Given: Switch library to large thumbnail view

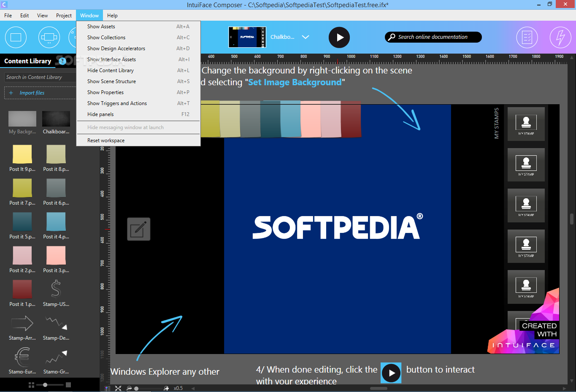Looking at the screenshot, I should point(68,385).
